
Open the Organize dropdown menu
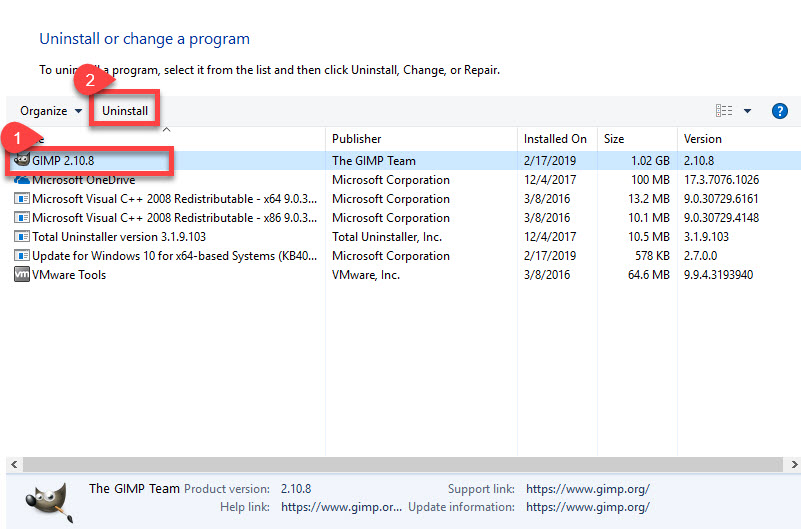(x=51, y=111)
